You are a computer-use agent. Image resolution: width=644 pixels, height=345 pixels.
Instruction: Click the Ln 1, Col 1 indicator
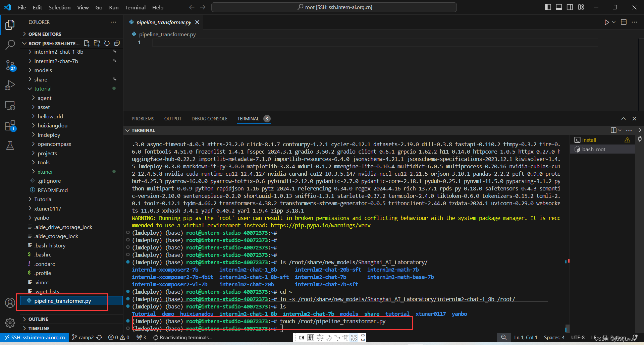[x=525, y=337]
